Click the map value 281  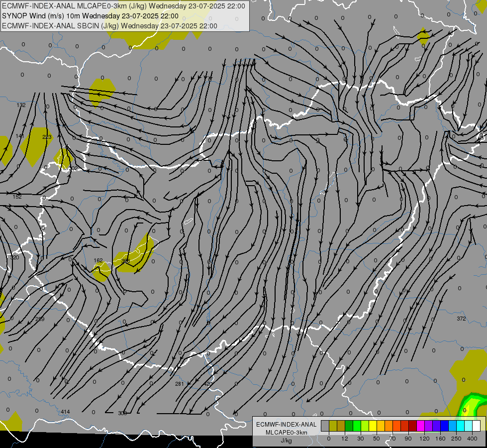[x=180, y=384]
